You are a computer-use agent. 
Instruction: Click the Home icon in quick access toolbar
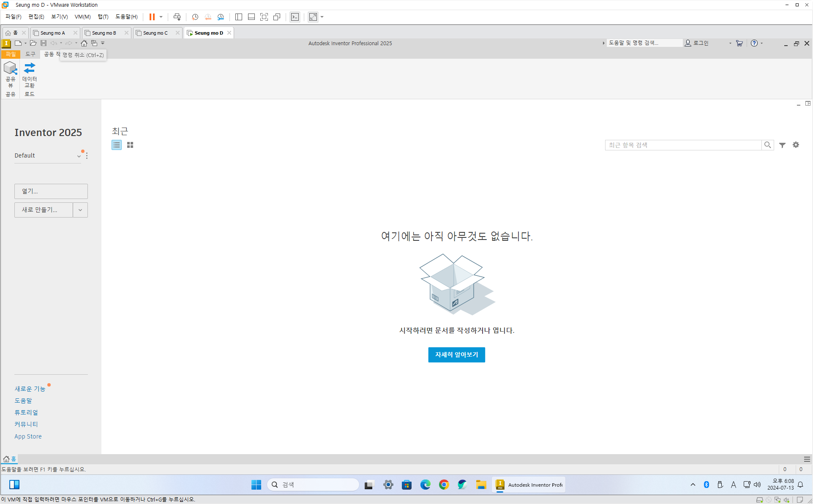pos(84,43)
